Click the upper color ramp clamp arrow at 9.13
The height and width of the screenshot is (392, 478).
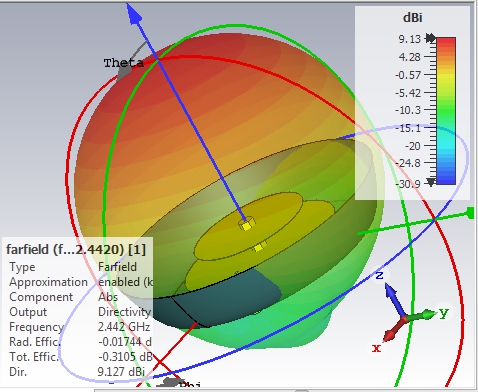pos(430,38)
